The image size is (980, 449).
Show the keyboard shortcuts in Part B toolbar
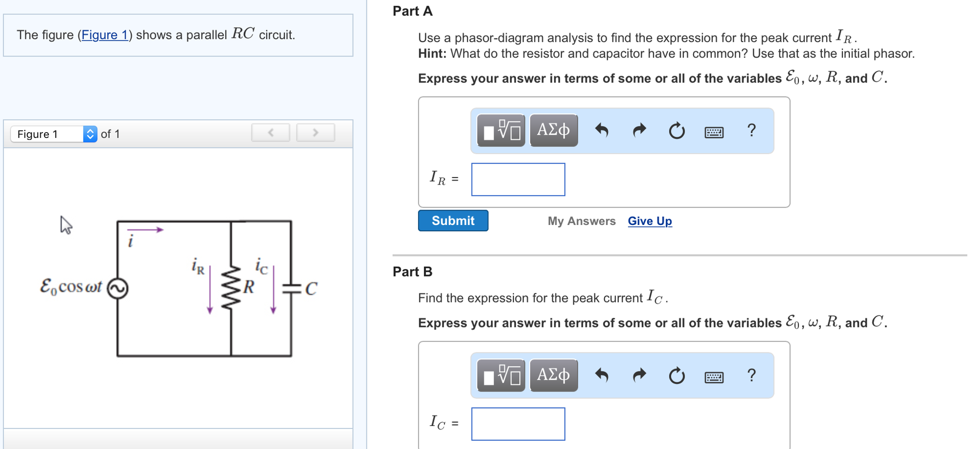tap(714, 377)
